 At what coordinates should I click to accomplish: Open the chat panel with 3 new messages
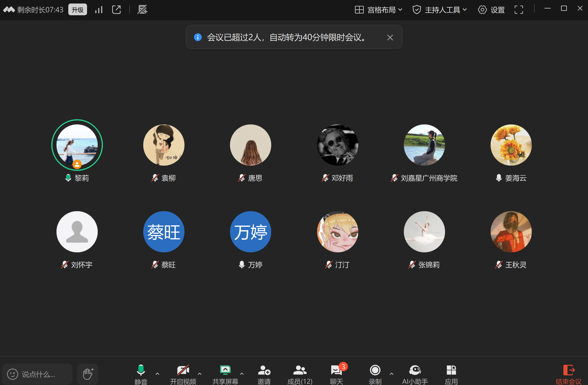(x=336, y=372)
